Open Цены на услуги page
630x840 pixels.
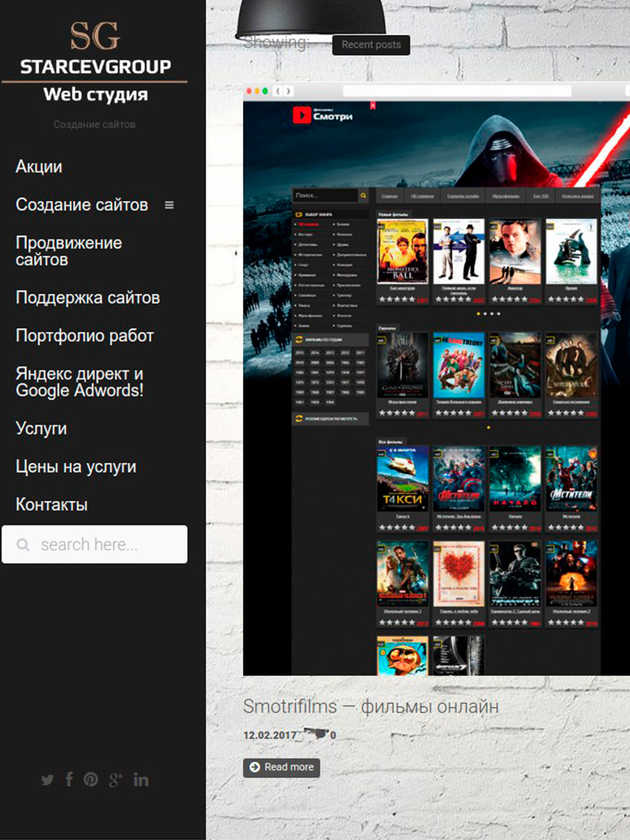point(76,467)
